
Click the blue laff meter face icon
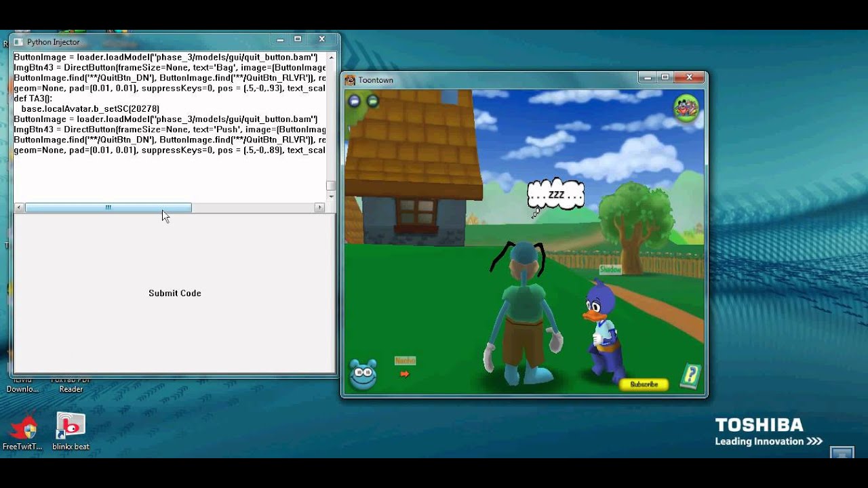point(363,374)
